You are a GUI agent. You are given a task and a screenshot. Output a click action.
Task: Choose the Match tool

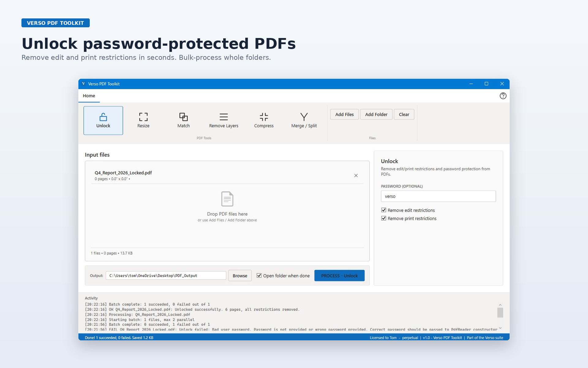click(x=183, y=121)
